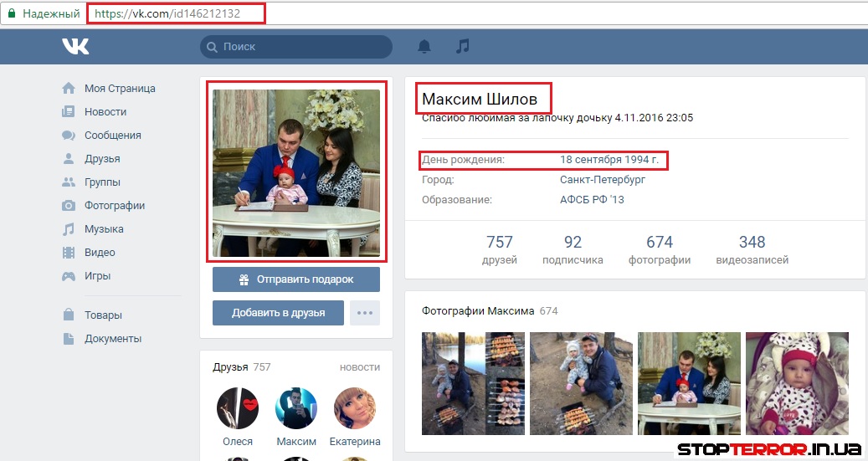This screenshot has height=461, width=868.
Task: Go to Новости in sidebar
Action: [105, 112]
